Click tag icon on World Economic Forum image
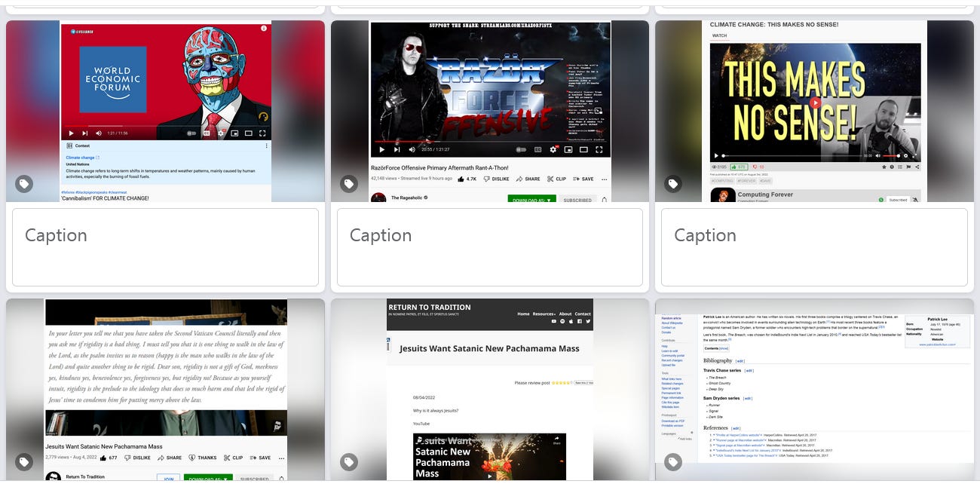 click(24, 184)
